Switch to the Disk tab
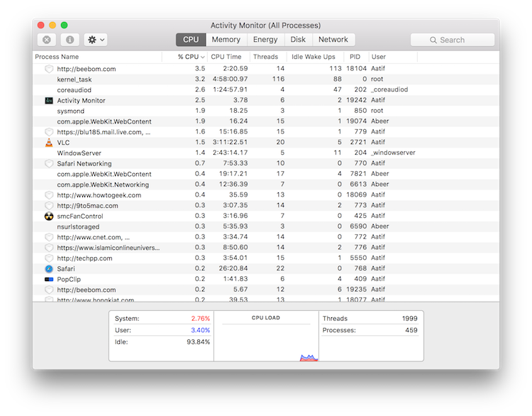This screenshot has width=532, height=416. pos(298,40)
